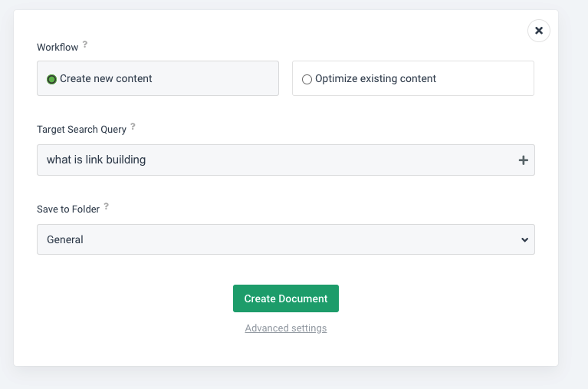Screen dimensions: 588x389
Task: Click the General option text in folder selector
Action: 65,239
